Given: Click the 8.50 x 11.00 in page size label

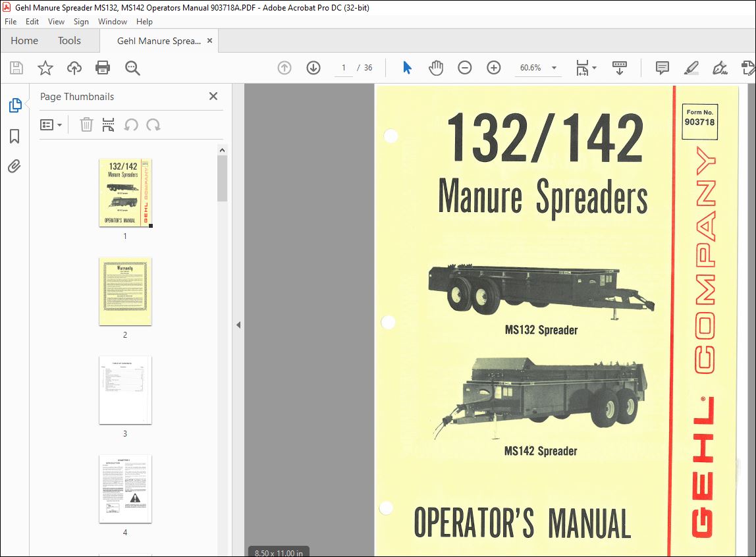Looking at the screenshot, I should pos(279,552).
